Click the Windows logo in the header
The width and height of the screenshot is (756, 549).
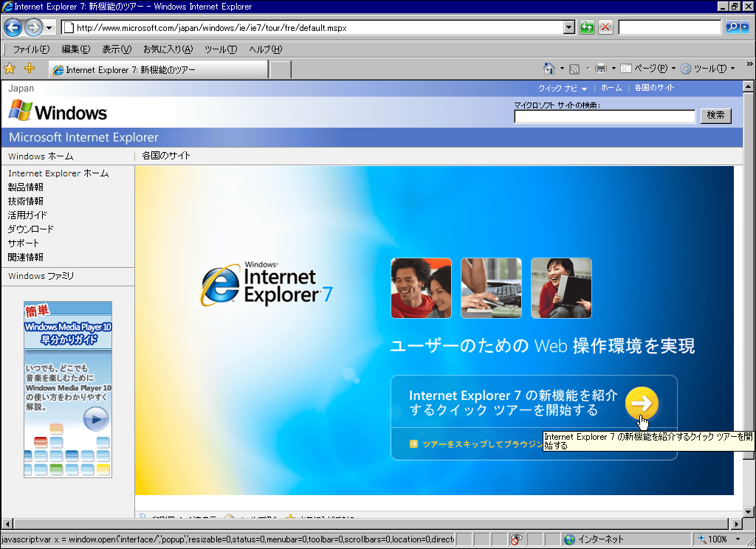pos(58,111)
